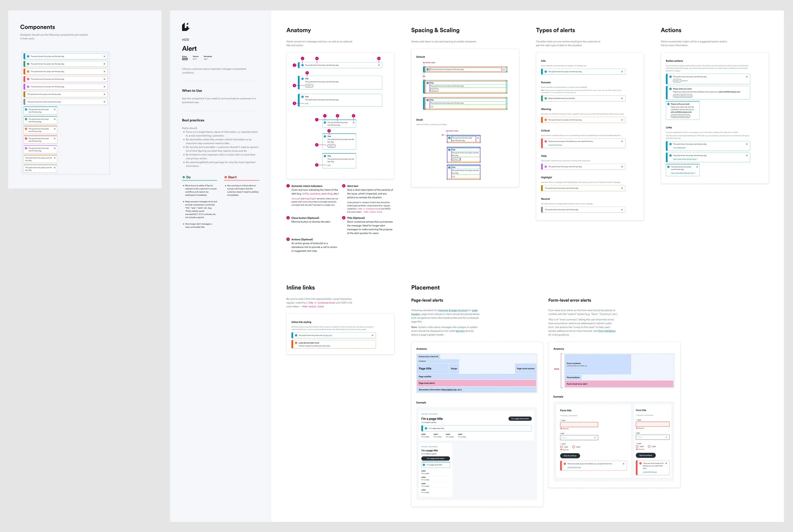Click the red error icon on the Critical alert
Image resolution: width=793 pixels, height=532 pixels.
[x=546, y=141]
